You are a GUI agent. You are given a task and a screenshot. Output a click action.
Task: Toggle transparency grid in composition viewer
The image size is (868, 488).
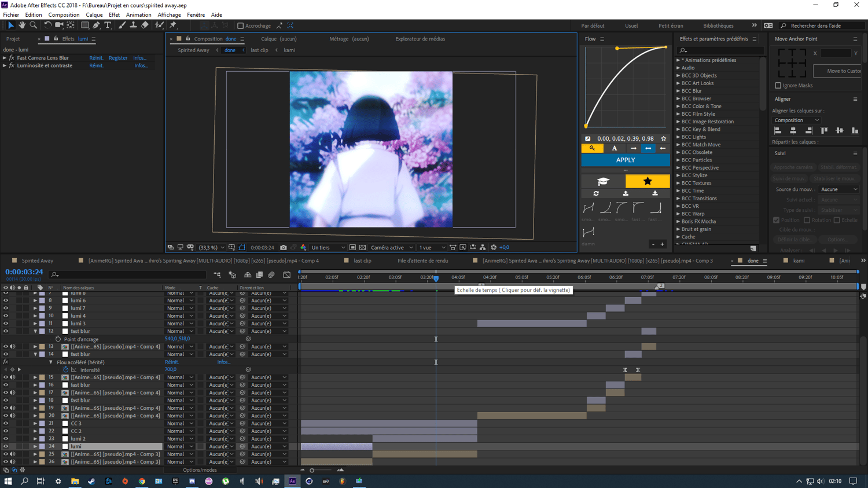click(362, 248)
